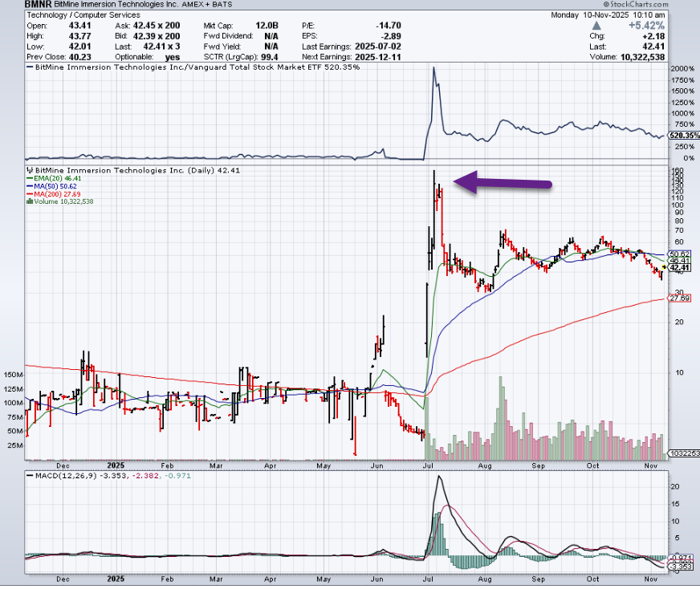The width and height of the screenshot is (700, 589).
Task: Click the Technology / Computer Services sector label
Action: coord(83,15)
